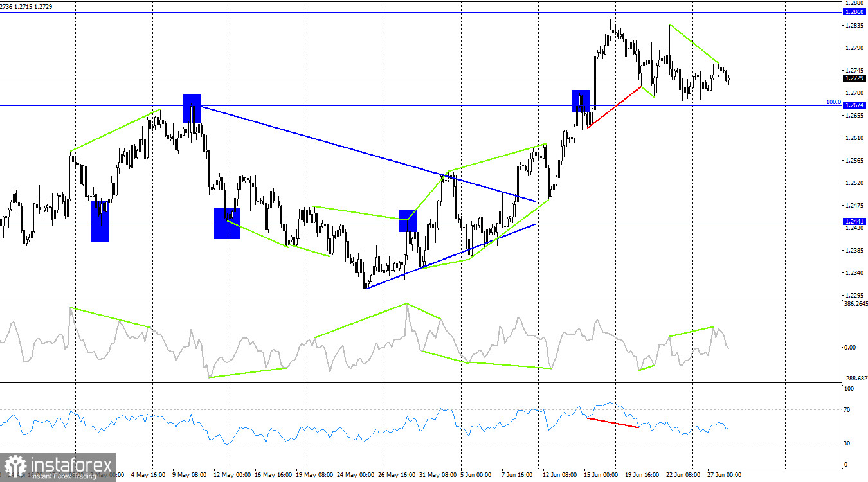Click the RSI scale value 70
Viewport: 868px width, 482px height.
tap(848, 410)
